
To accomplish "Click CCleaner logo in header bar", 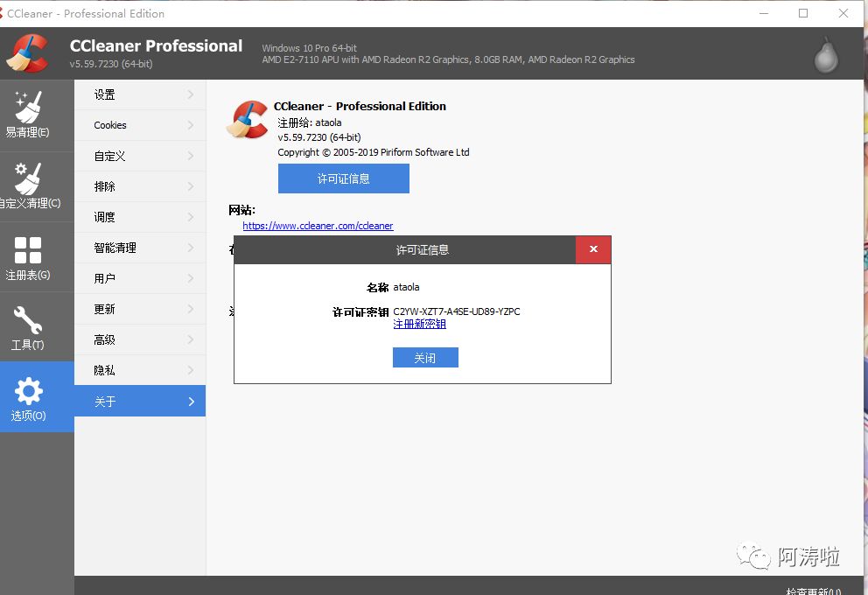I will tap(28, 53).
